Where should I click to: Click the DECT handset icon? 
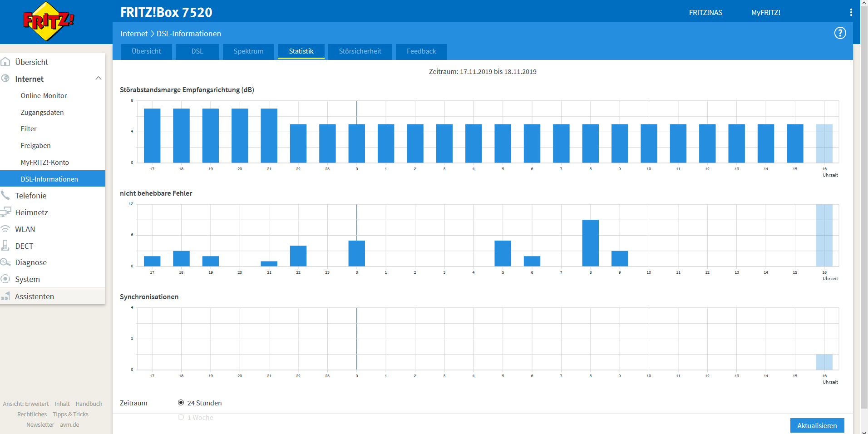click(5, 246)
